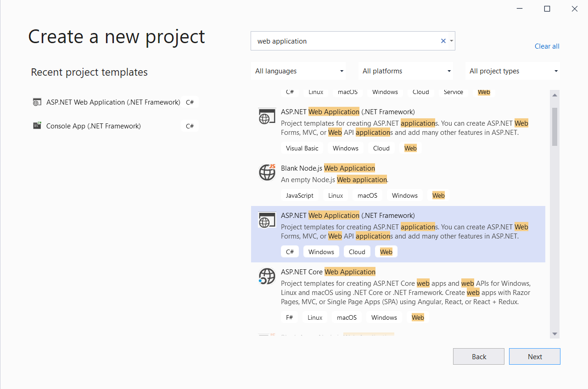Click the Visual Basic tag
The height and width of the screenshot is (389, 588).
click(x=302, y=148)
